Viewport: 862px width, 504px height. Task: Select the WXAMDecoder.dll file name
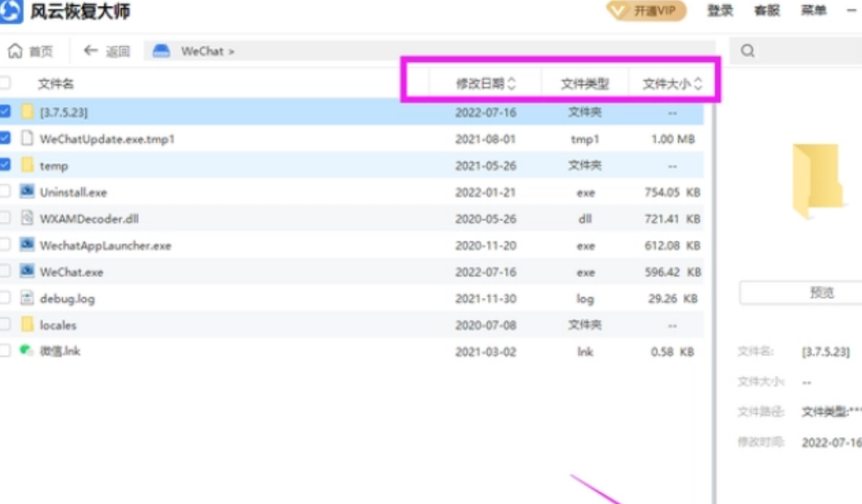pyautogui.click(x=89, y=218)
